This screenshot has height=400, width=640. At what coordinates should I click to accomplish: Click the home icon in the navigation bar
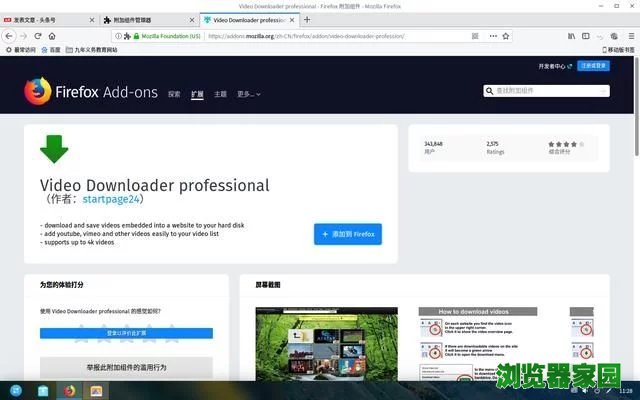click(52, 35)
